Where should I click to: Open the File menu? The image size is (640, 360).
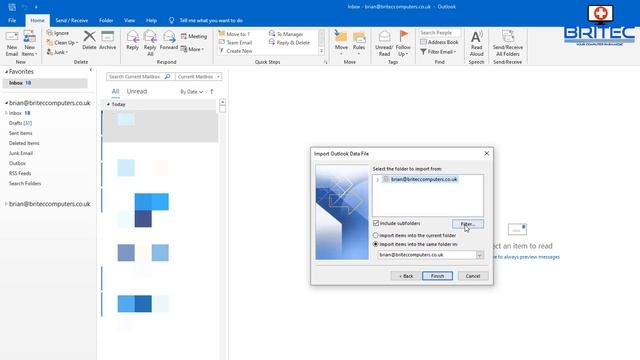pos(12,20)
